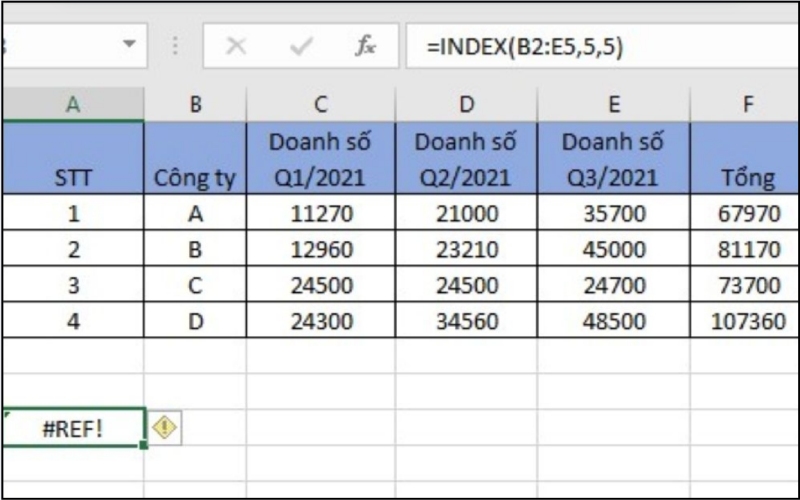Select the cell with value 35700

(x=613, y=212)
